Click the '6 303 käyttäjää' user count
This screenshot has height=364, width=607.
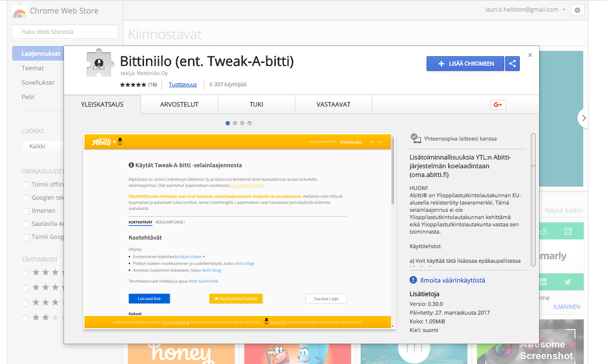228,84
